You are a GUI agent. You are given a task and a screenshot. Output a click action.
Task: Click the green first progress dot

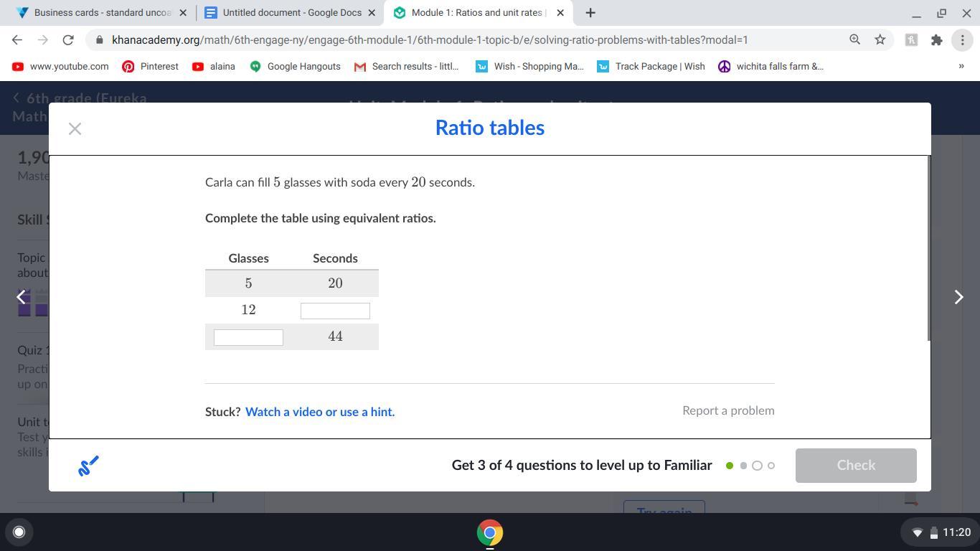(730, 466)
